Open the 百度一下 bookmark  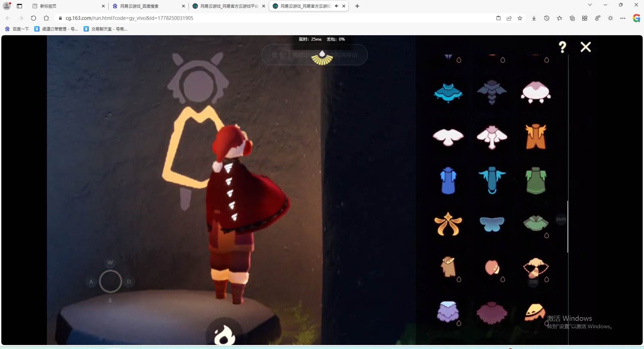coord(17,29)
